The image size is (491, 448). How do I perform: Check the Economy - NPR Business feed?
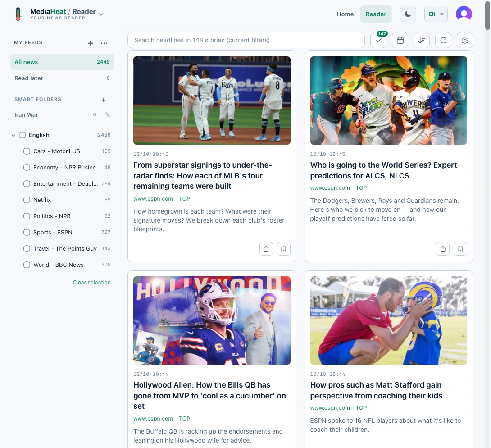[x=27, y=168]
